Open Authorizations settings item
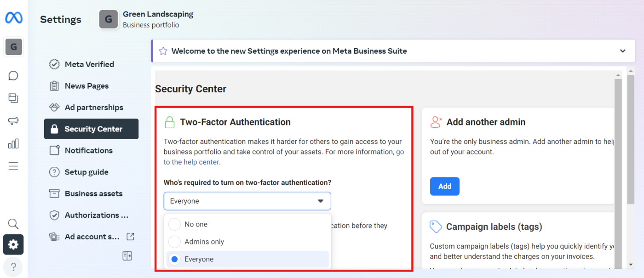Viewport: 644px width, 278px height. point(91,215)
